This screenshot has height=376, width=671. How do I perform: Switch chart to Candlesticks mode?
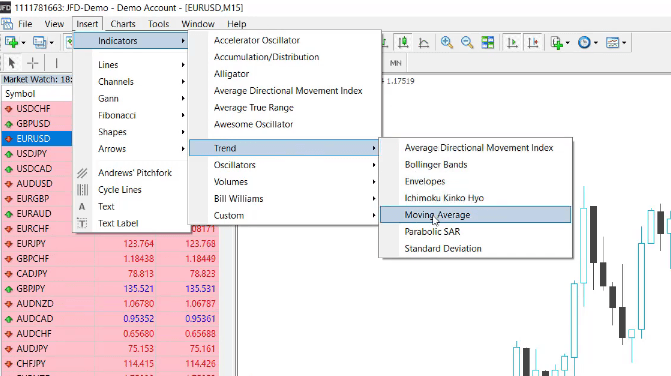(x=403, y=42)
